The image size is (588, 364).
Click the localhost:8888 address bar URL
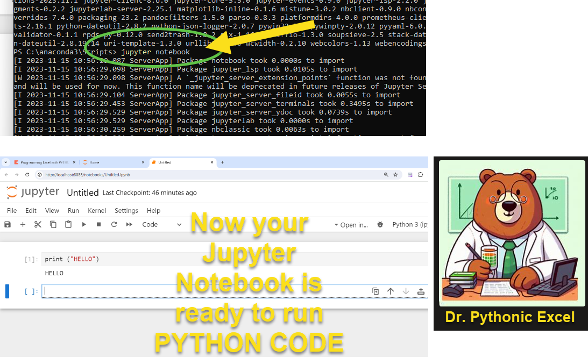(87, 175)
